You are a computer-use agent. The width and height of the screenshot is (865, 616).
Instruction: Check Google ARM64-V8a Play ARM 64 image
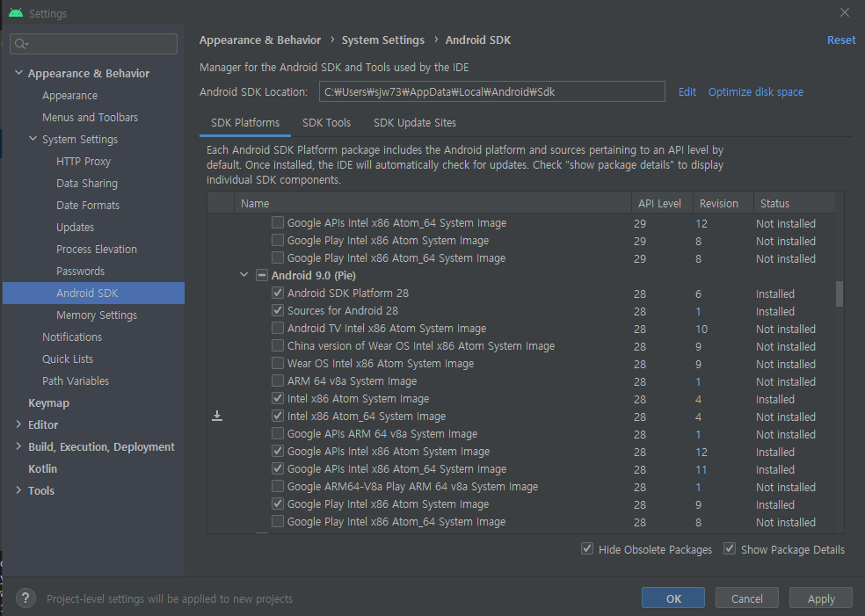click(x=278, y=487)
